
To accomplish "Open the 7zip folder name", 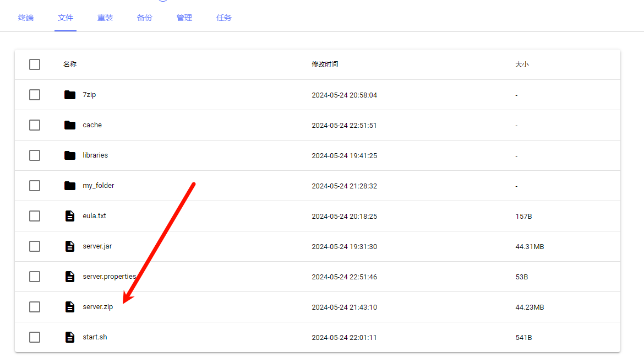I will coord(89,95).
